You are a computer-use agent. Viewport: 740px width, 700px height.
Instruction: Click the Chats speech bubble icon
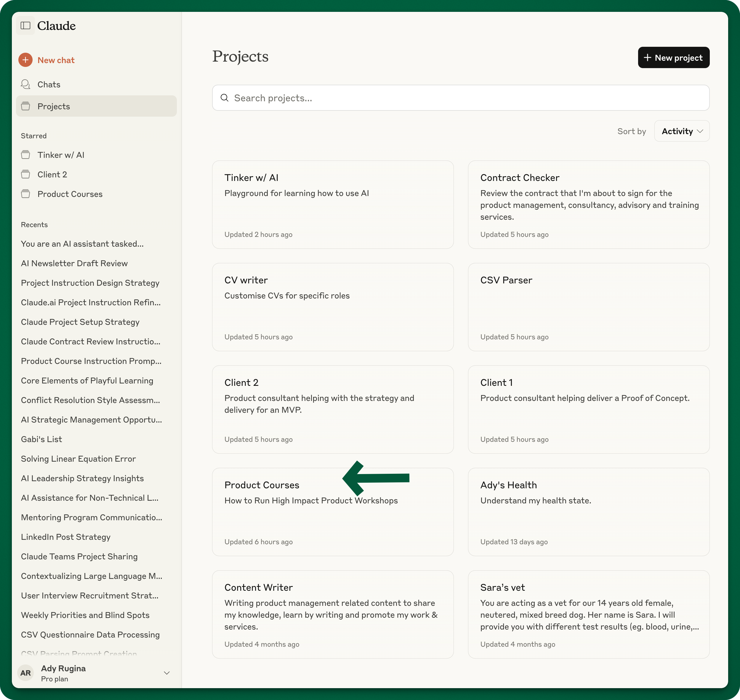coord(25,84)
